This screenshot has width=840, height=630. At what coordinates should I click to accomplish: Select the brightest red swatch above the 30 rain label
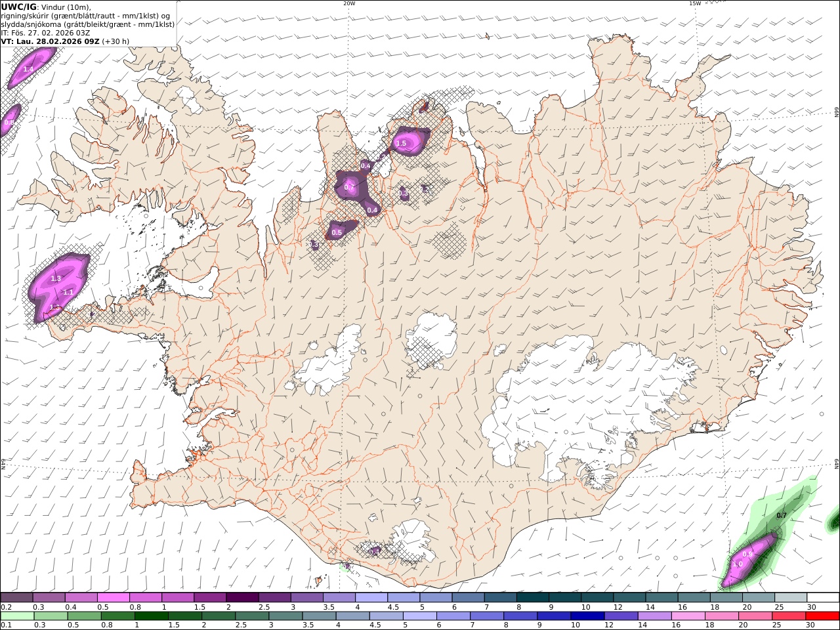(822, 616)
